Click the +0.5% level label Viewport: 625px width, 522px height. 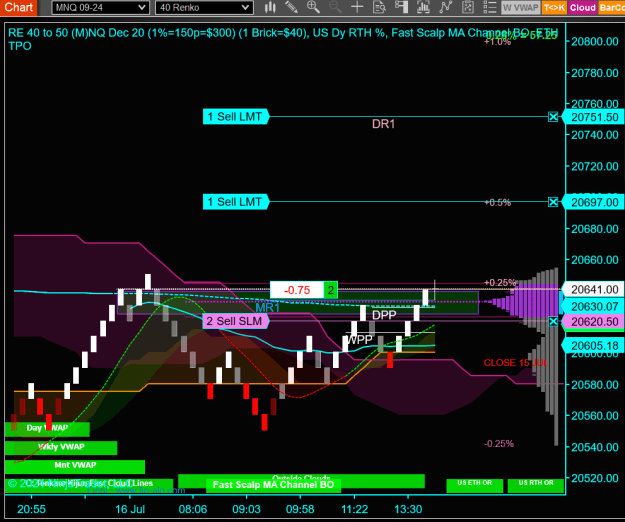(x=497, y=203)
